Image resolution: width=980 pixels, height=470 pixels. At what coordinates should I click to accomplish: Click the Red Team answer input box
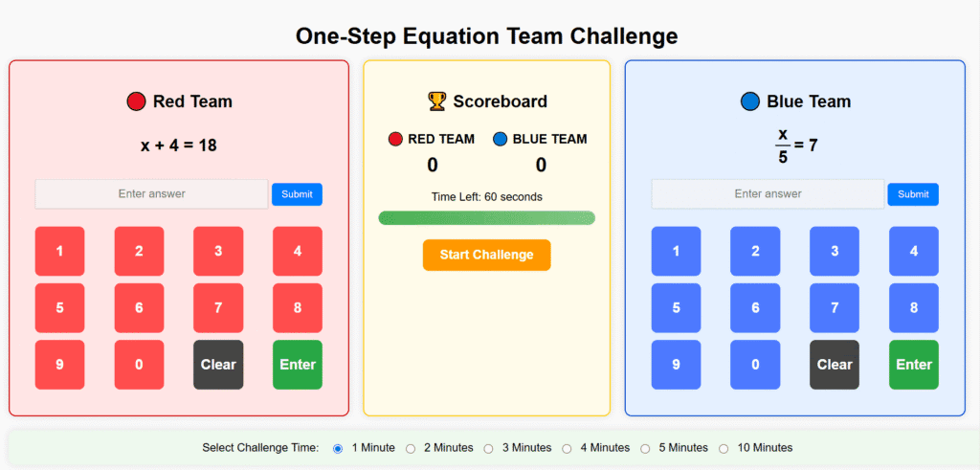coord(151,194)
